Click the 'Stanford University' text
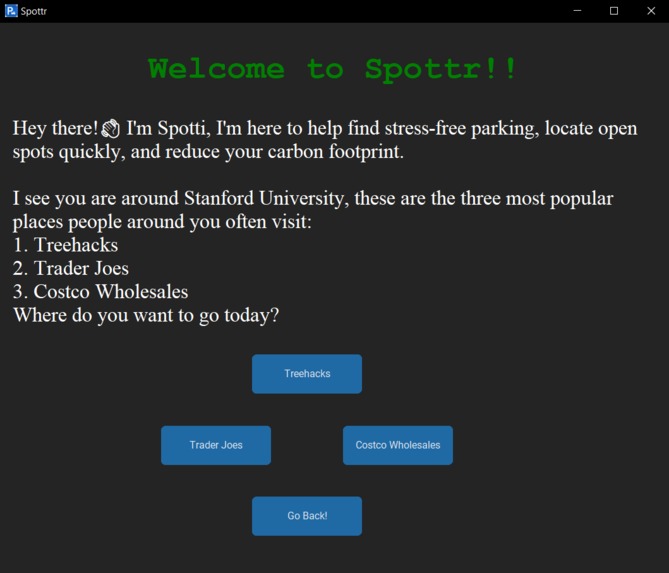This screenshot has height=573, width=669. pos(264,199)
